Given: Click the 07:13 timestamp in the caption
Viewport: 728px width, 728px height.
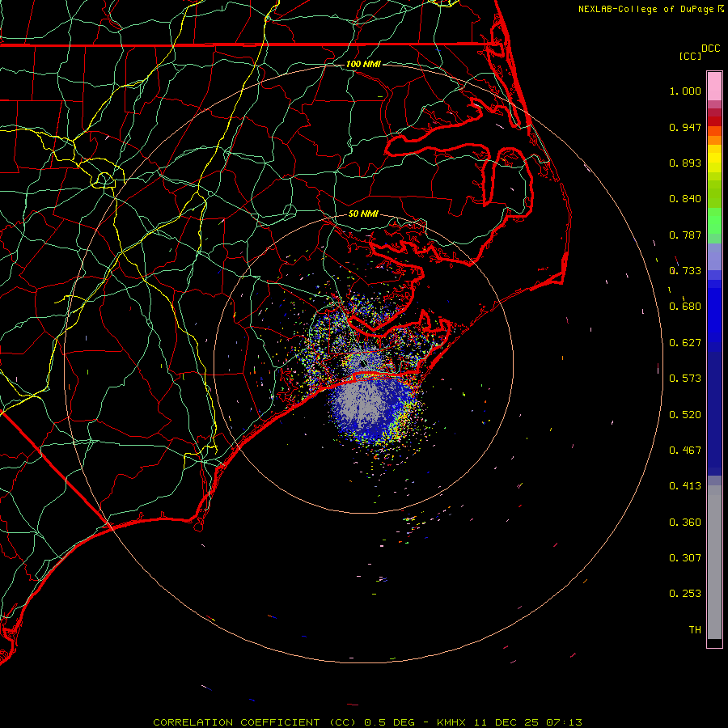Looking at the screenshot, I should click(564, 722).
